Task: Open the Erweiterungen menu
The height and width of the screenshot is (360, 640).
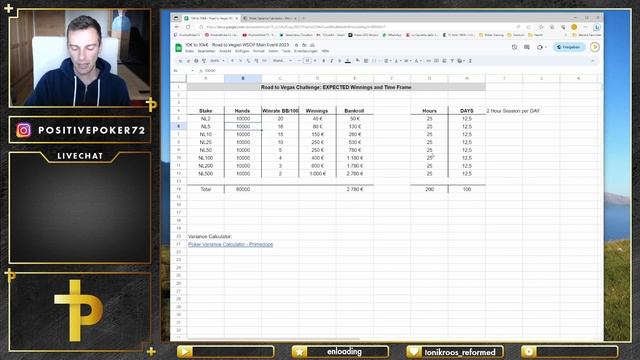Action: [306, 51]
